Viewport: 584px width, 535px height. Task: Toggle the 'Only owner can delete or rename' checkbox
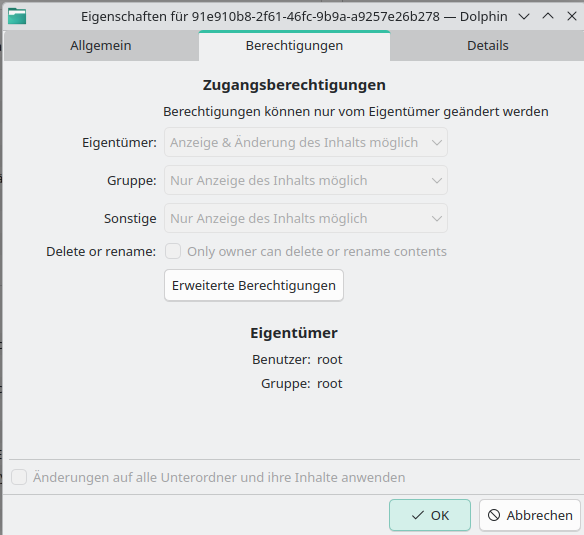pyautogui.click(x=173, y=251)
